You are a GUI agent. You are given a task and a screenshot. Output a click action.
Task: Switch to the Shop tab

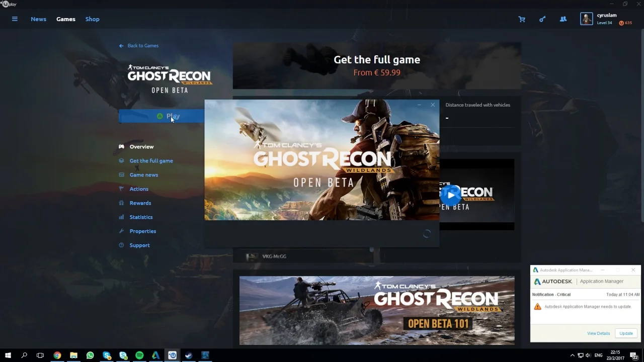92,19
